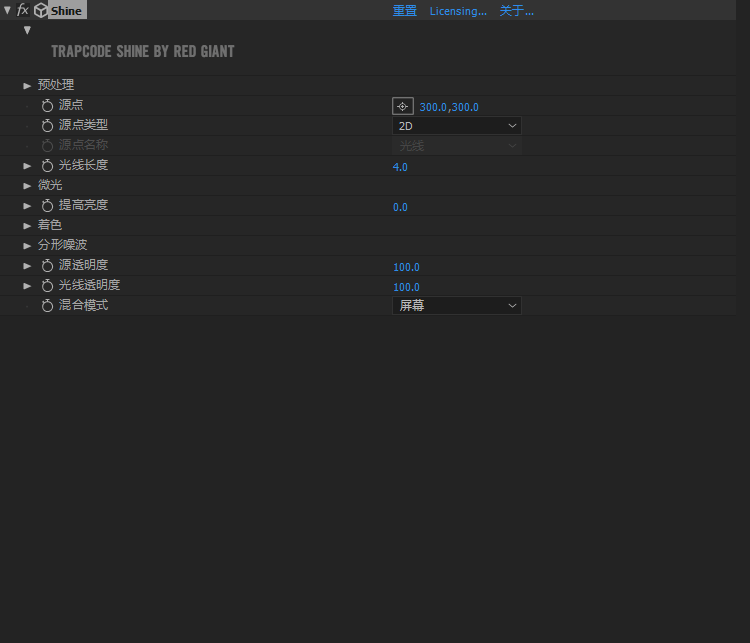Collapse the Shine effect twirl arrow
Viewport: 750px width, 643px height.
pyautogui.click(x=7, y=10)
